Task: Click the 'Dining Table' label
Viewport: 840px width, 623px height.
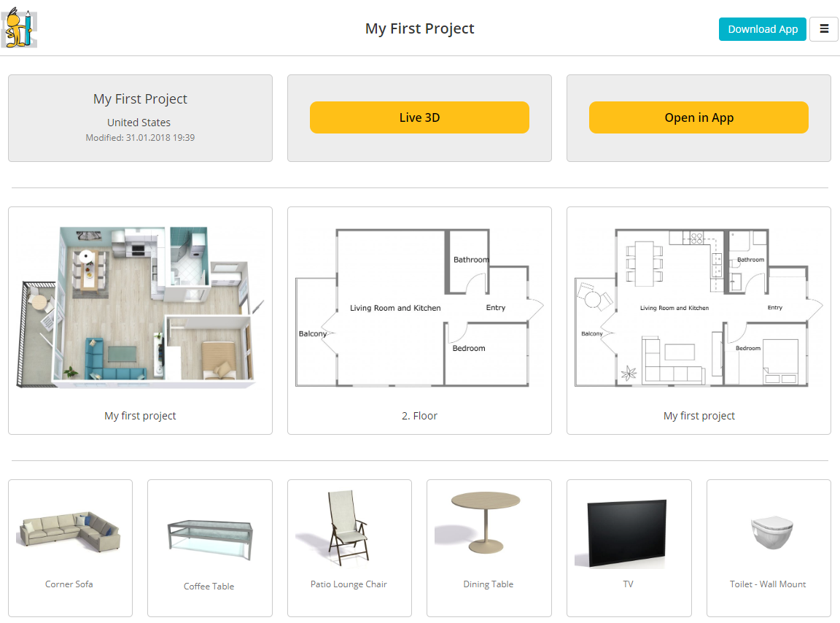Action: pyautogui.click(x=489, y=584)
